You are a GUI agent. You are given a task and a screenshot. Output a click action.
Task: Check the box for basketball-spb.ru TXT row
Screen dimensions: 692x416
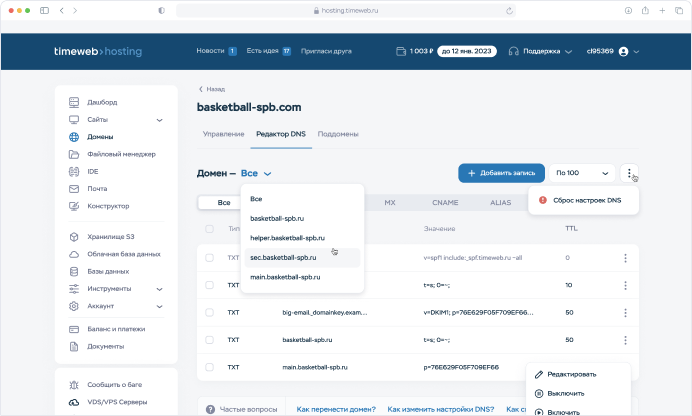tap(210, 340)
